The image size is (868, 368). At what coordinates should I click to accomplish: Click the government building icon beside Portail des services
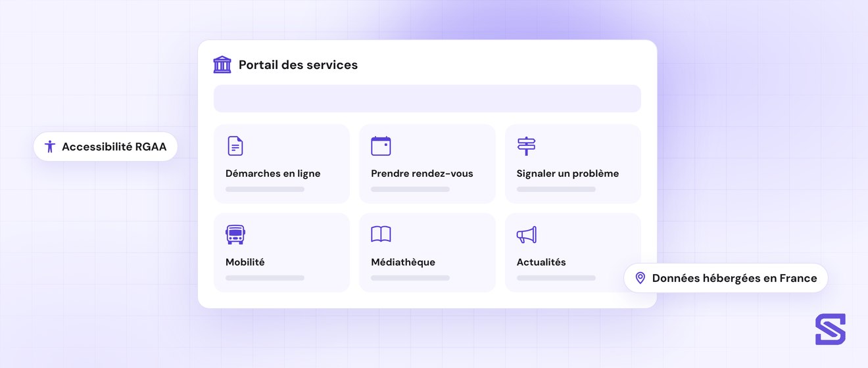coord(222,64)
